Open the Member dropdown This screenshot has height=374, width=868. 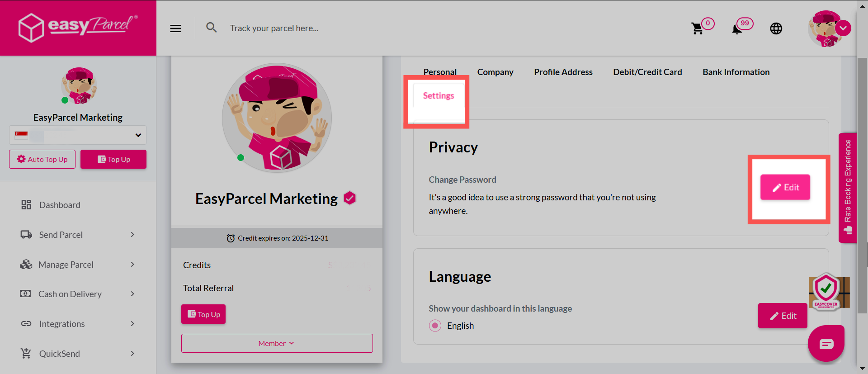tap(277, 343)
